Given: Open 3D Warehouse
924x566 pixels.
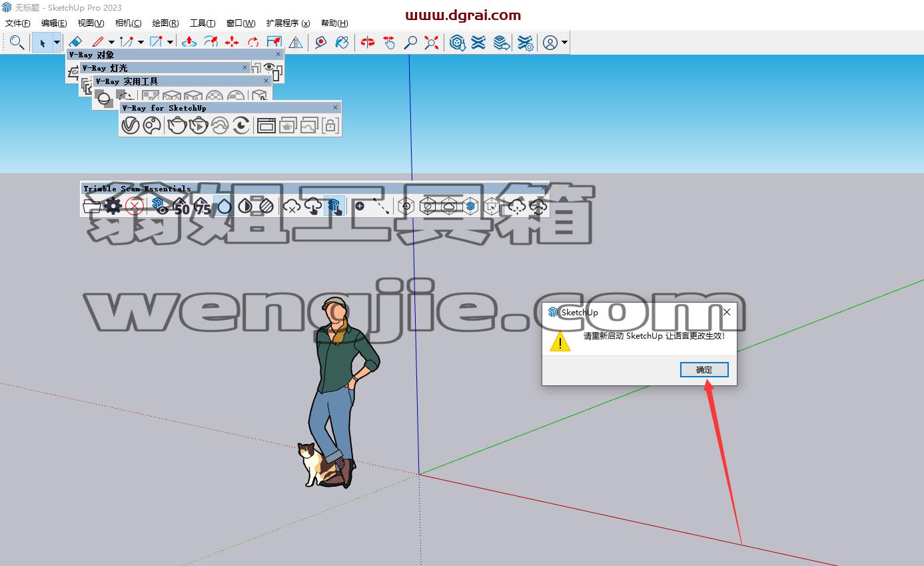Looking at the screenshot, I should tap(457, 43).
